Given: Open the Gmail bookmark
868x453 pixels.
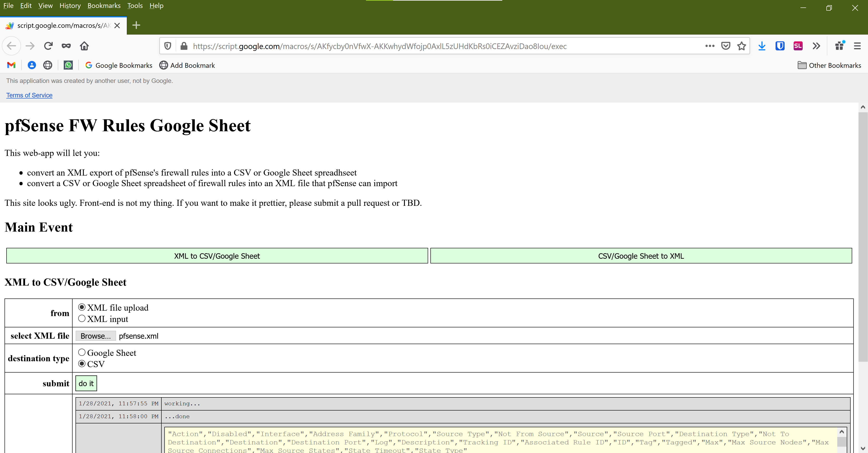Looking at the screenshot, I should (12, 65).
